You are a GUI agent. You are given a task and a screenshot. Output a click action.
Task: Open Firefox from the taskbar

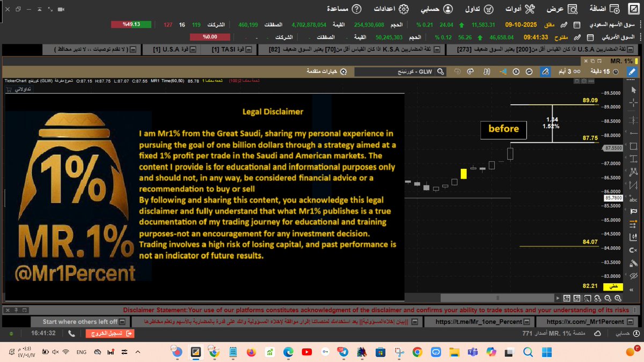click(251, 352)
